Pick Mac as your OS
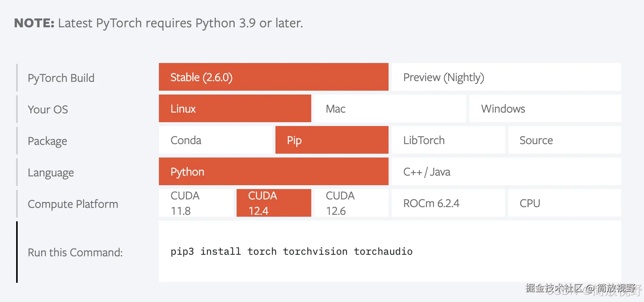The image size is (644, 302). [390, 108]
